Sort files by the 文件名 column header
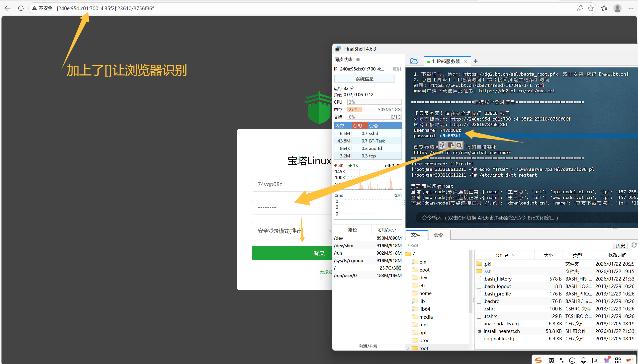The height and width of the screenshot is (364, 638). pyautogui.click(x=503, y=255)
